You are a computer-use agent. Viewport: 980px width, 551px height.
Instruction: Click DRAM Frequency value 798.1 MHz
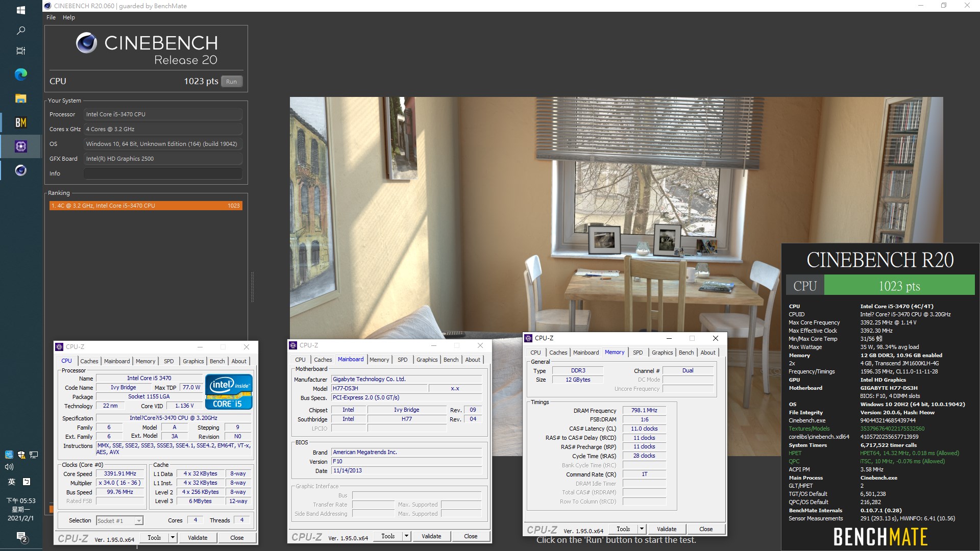(644, 410)
